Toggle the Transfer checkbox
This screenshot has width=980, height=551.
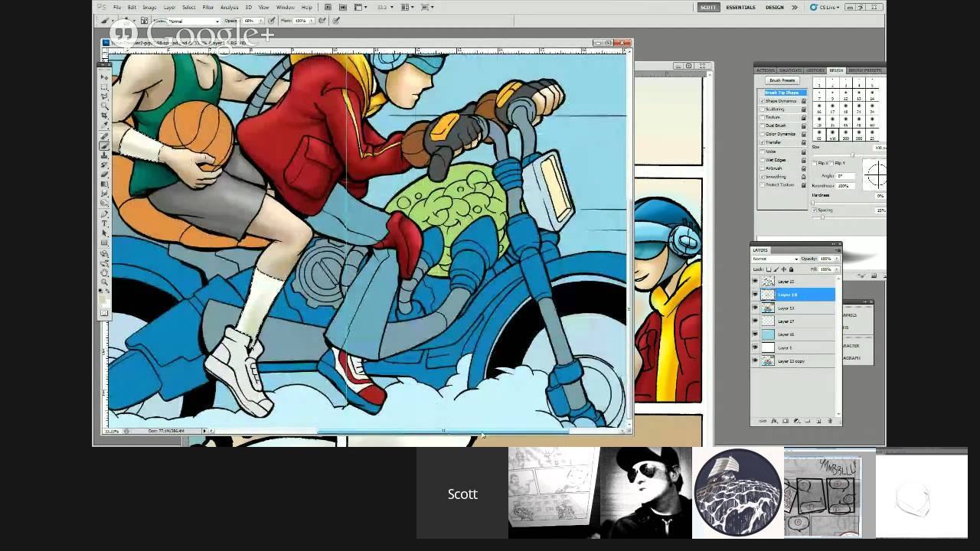[763, 142]
